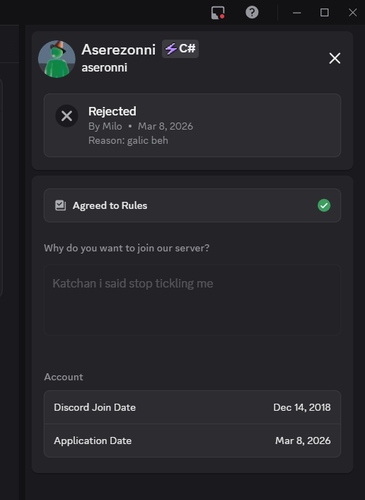Image resolution: width=365 pixels, height=500 pixels.
Task: Click the Rejected By Milo text
Action: click(x=105, y=126)
